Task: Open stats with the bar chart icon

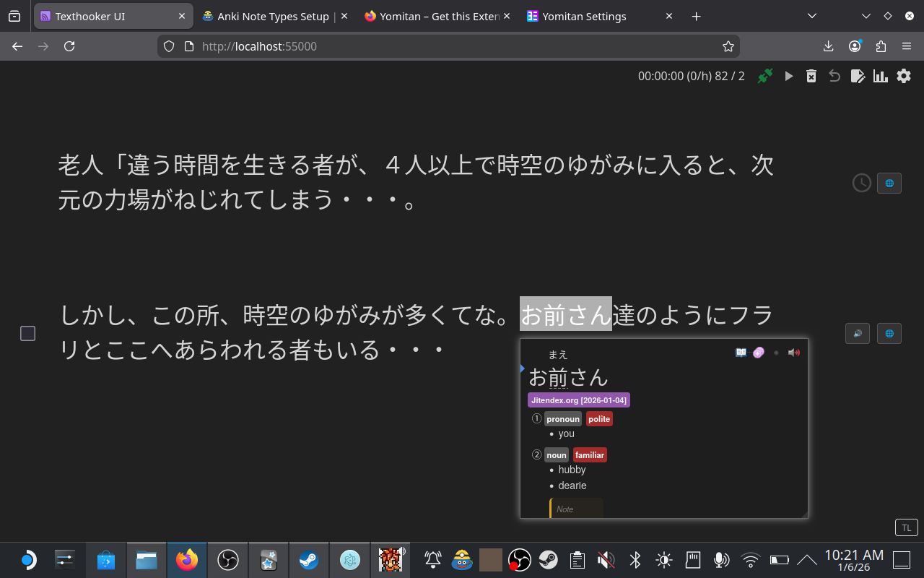Action: [880, 75]
